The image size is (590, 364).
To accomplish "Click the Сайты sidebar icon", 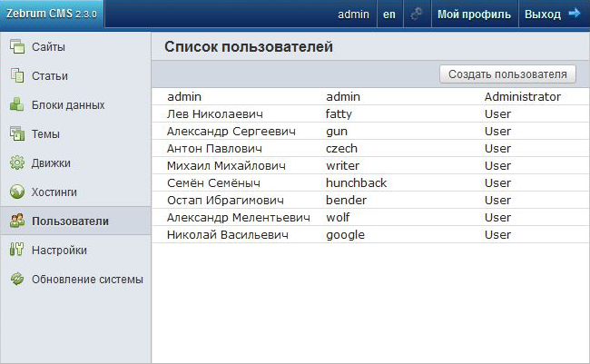I will pyautogui.click(x=17, y=46).
